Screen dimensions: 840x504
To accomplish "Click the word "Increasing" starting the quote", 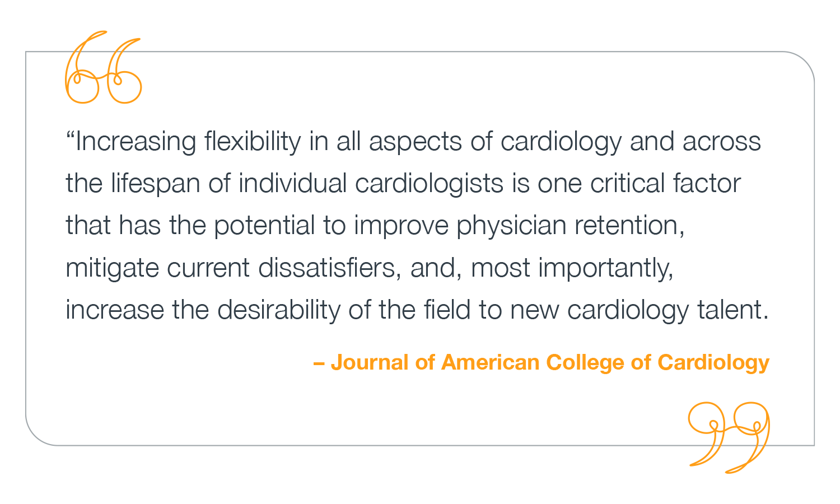I will [x=136, y=142].
